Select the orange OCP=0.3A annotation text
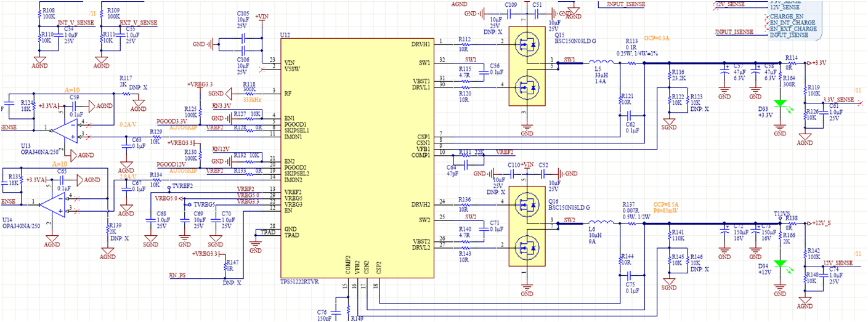 pos(657,38)
